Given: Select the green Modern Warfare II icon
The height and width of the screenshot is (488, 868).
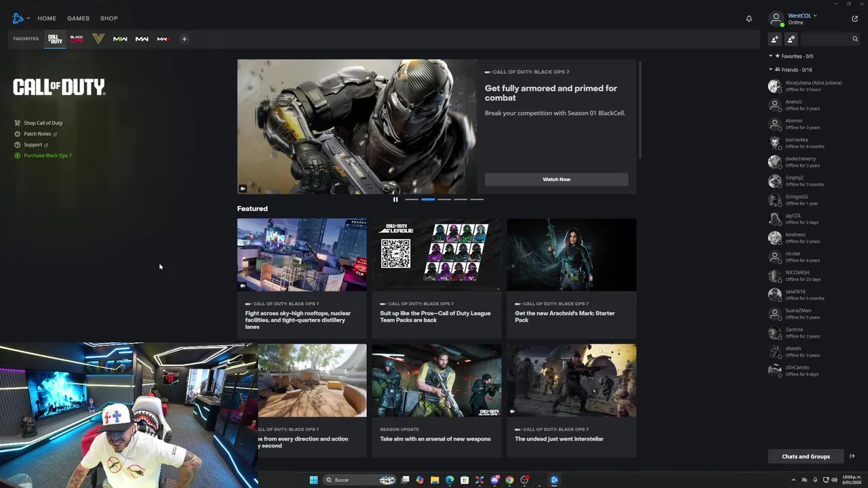Looking at the screenshot, I should pyautogui.click(x=120, y=39).
